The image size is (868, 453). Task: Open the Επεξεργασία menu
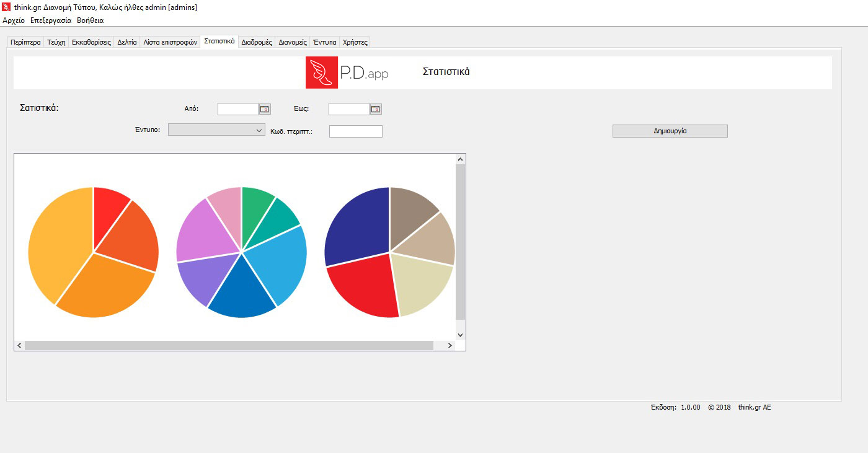click(51, 20)
